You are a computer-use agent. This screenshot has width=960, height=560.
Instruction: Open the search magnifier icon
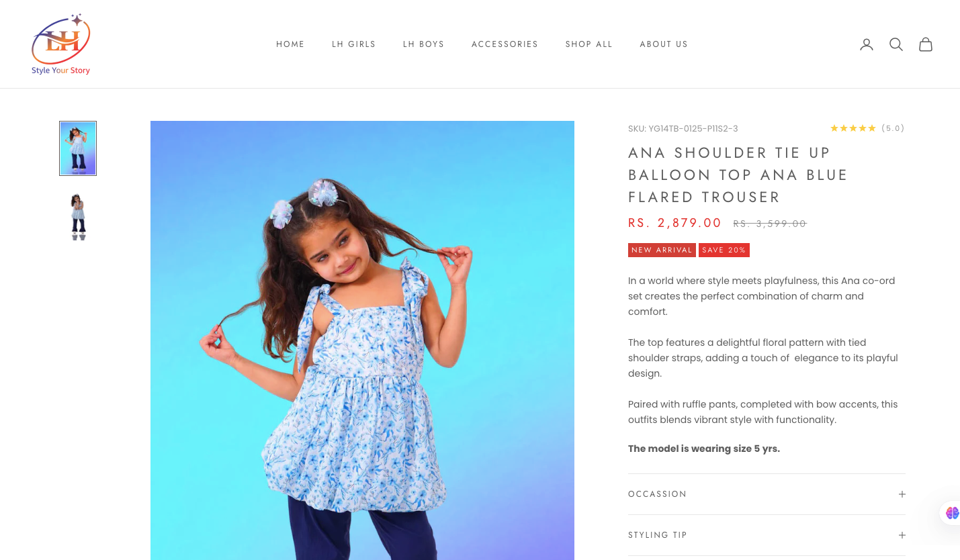pos(896,44)
